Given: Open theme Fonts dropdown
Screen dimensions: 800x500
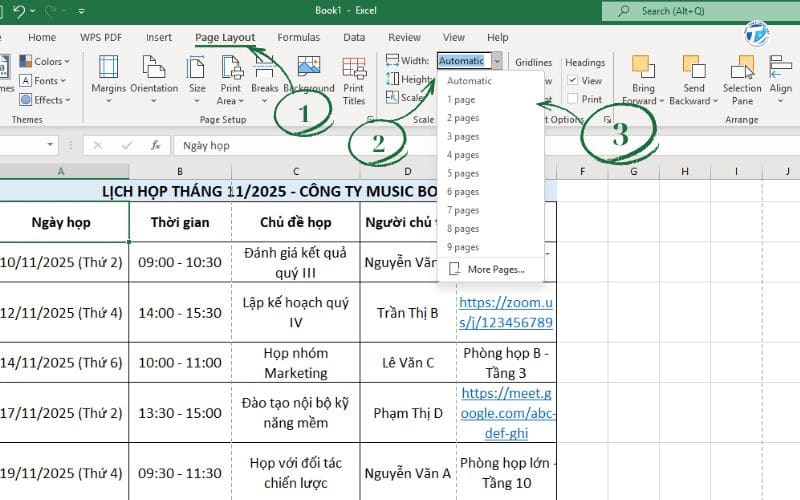Looking at the screenshot, I should point(43,81).
